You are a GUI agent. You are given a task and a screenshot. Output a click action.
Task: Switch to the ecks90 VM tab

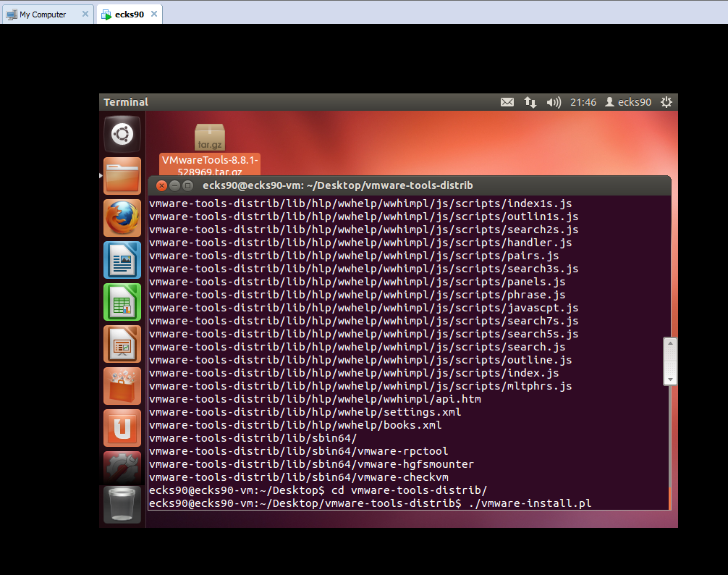tap(129, 14)
